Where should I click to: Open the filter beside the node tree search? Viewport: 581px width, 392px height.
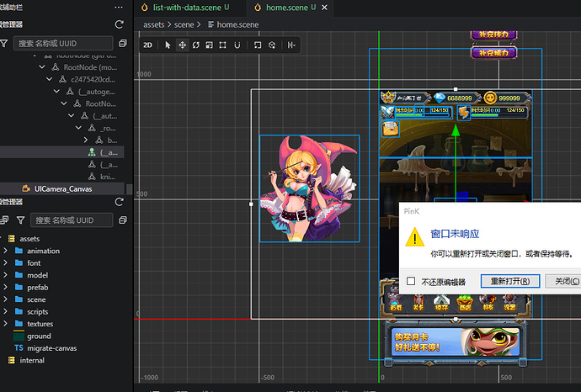[4, 44]
